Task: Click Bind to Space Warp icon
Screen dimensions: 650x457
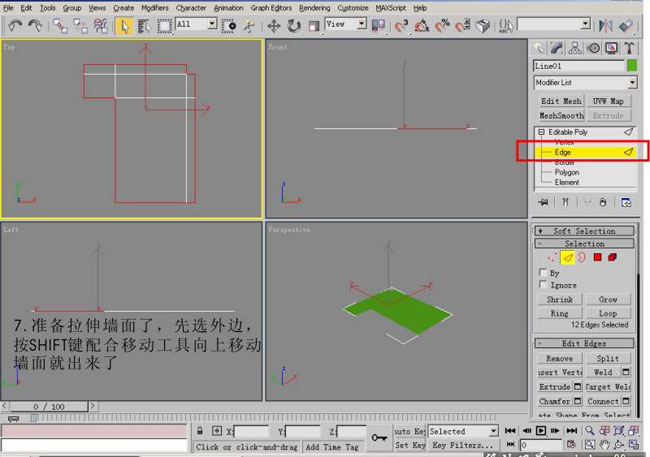Action: pos(101,26)
